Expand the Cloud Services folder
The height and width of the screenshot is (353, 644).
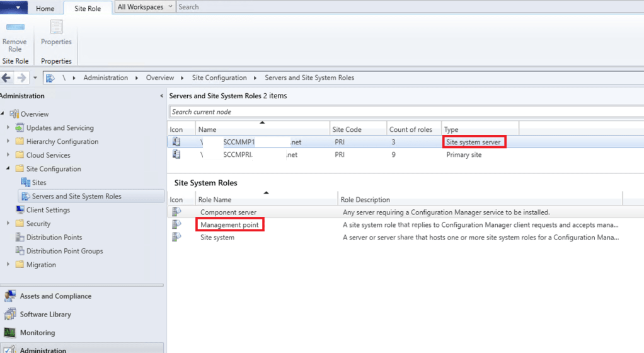[x=8, y=155]
